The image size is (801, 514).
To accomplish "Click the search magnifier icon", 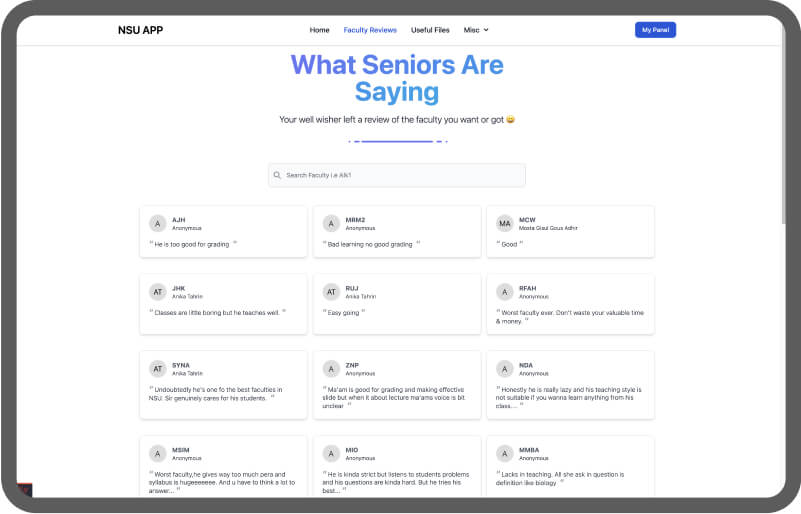I will 278,175.
